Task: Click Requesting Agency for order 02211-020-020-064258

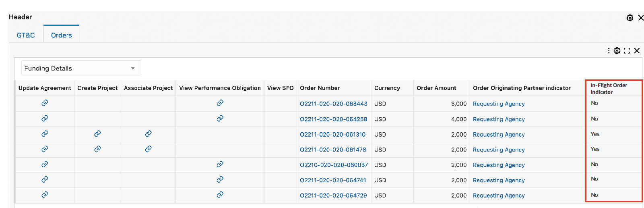Action: coord(499,119)
